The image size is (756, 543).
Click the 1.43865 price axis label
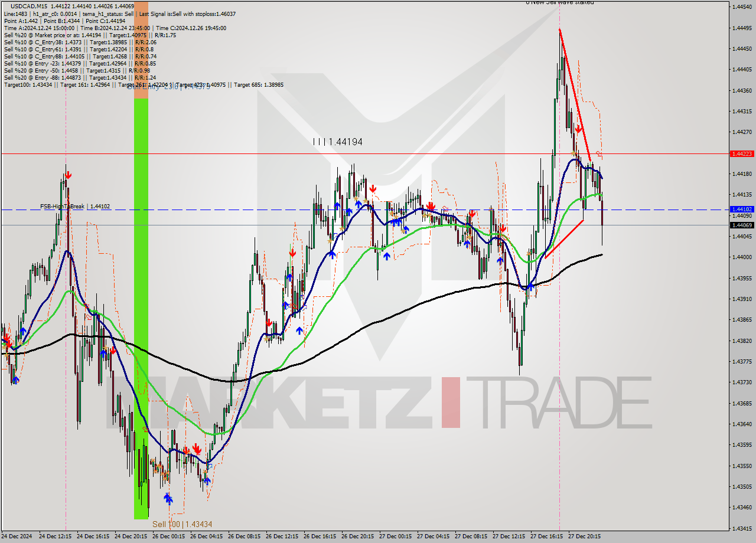741,319
